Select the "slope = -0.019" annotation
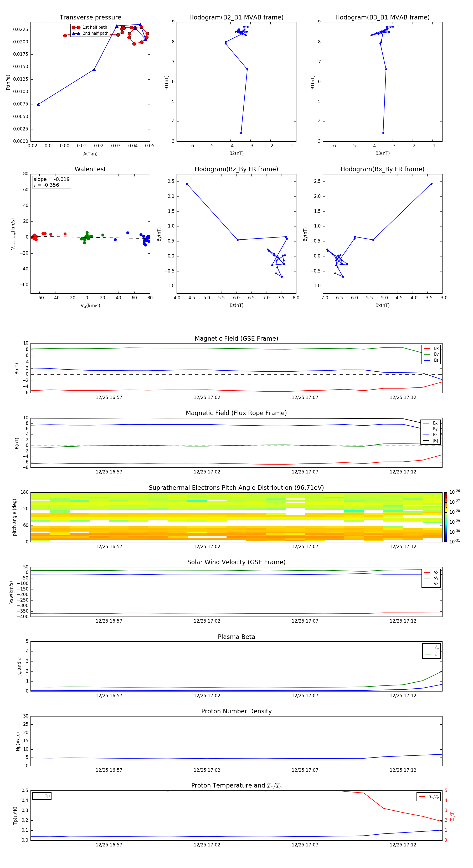This screenshot has height=868, width=473. point(52,179)
